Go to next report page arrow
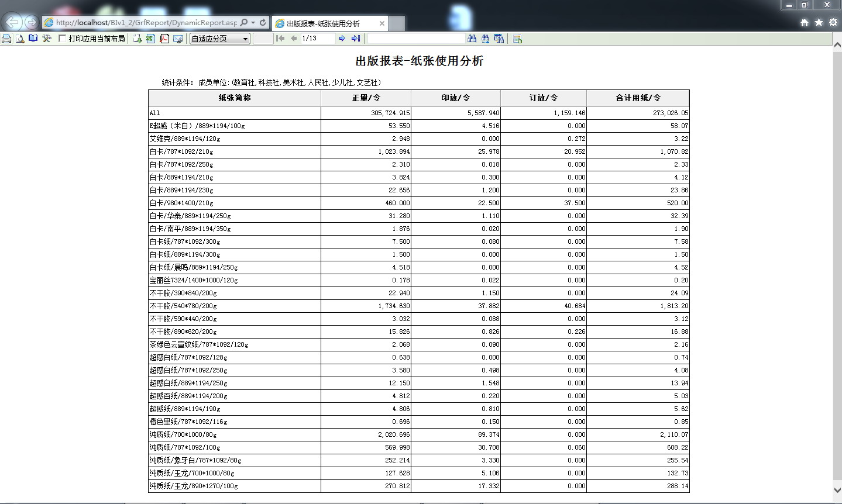842x504 pixels. [x=342, y=39]
